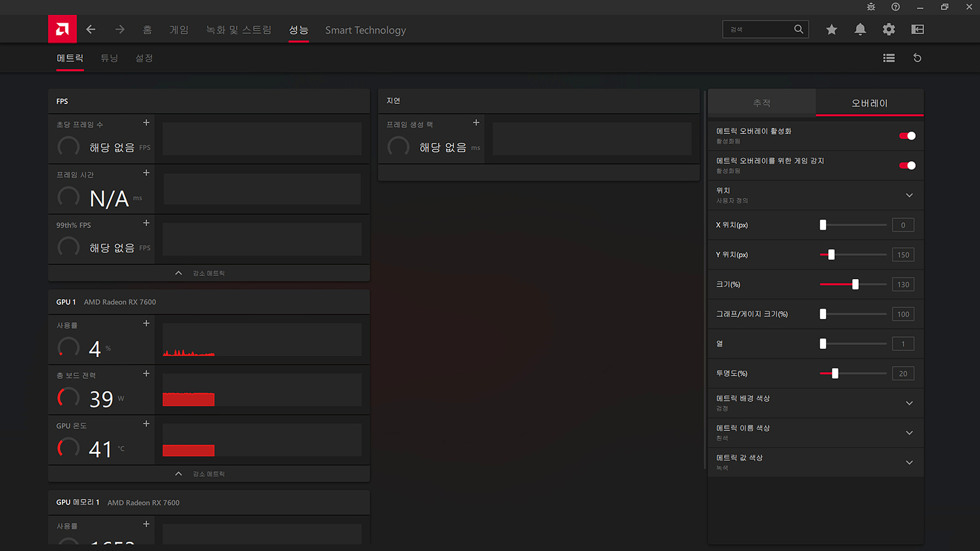The width and height of the screenshot is (980, 551).
Task: Disable 메트릭 오버레이 활성화 toggle
Action: [907, 136]
